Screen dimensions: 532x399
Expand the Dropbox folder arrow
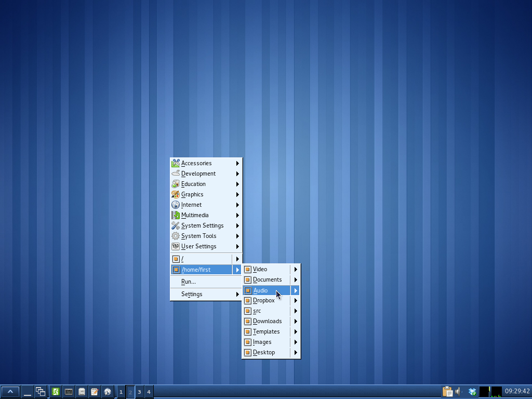pos(296,301)
